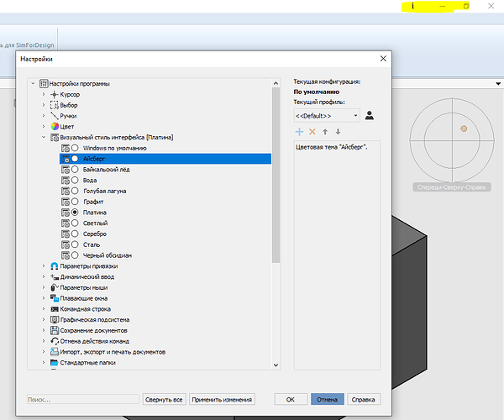
Task: Click the Цвет color wheel icon
Action: pyautogui.click(x=55, y=127)
